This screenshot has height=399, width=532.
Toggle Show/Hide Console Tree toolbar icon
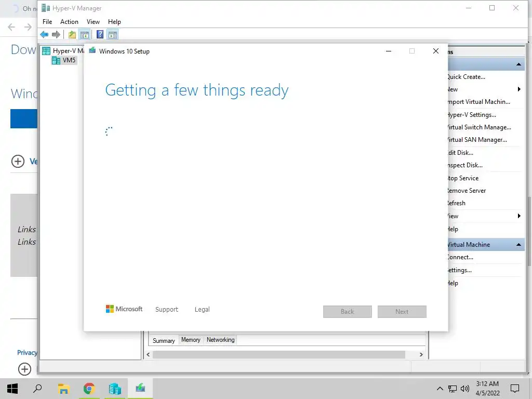tap(85, 34)
